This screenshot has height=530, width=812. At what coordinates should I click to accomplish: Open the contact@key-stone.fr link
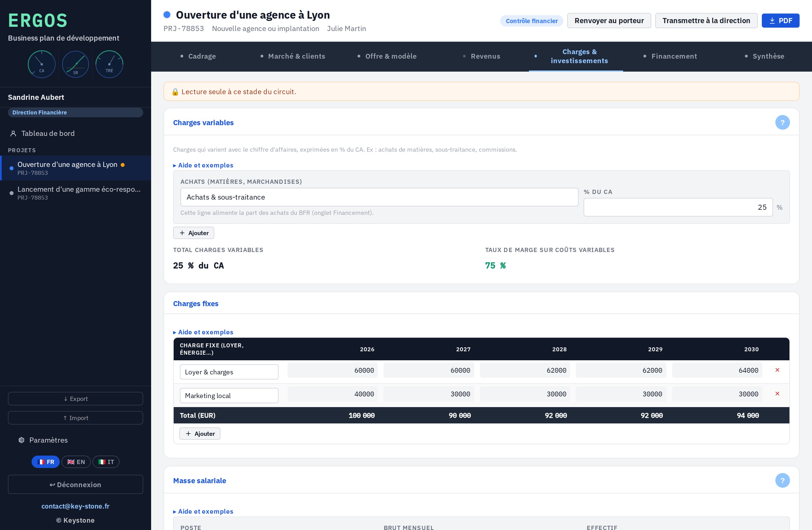(75, 507)
